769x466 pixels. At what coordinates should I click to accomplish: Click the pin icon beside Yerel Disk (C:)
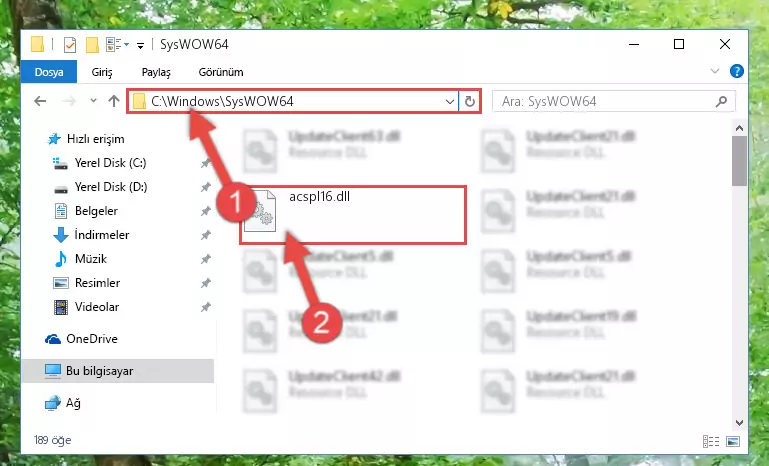(x=205, y=163)
